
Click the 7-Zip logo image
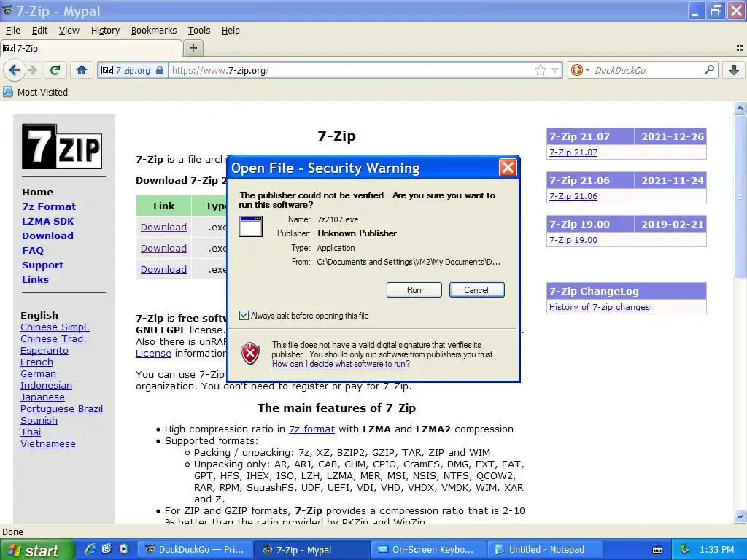coord(62,147)
